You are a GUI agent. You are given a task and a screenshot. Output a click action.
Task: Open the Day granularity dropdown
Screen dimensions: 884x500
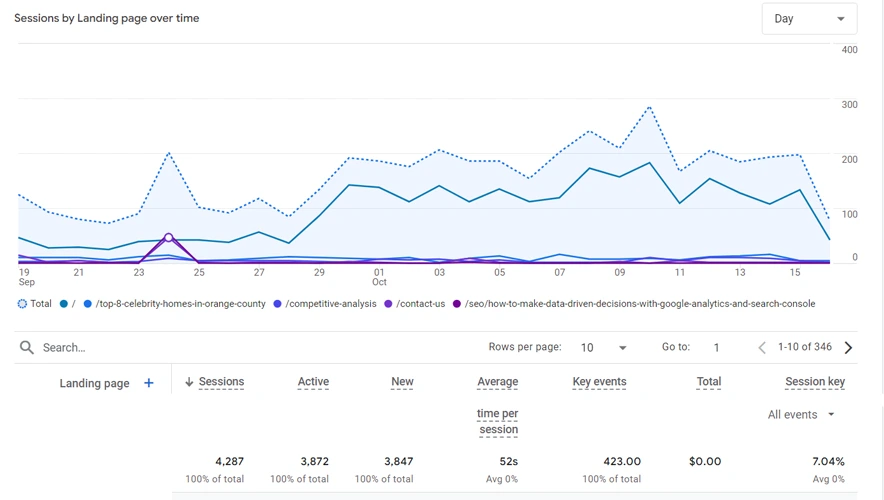point(809,19)
